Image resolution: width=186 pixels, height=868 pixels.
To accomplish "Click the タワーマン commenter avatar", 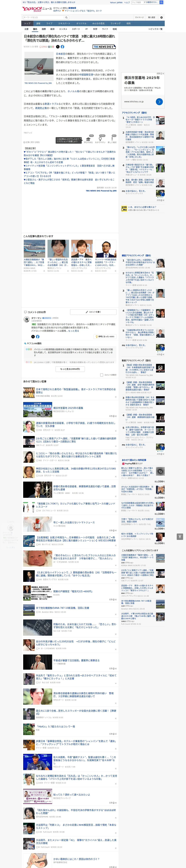I will point(26,319).
